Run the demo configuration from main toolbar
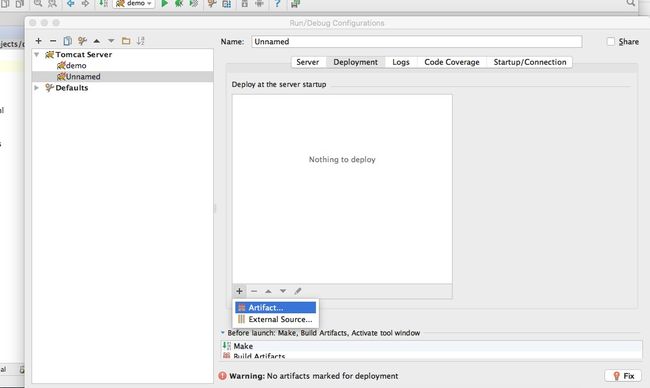The height and width of the screenshot is (388, 650). (165, 3)
